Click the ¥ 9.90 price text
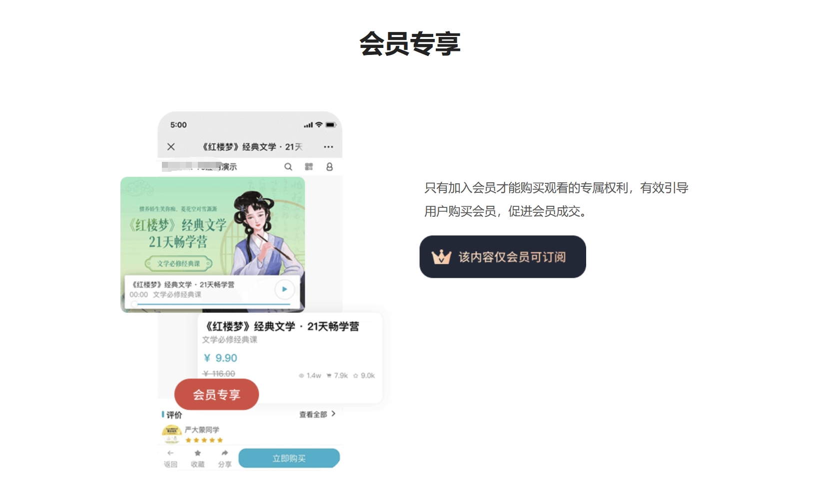 (x=220, y=358)
